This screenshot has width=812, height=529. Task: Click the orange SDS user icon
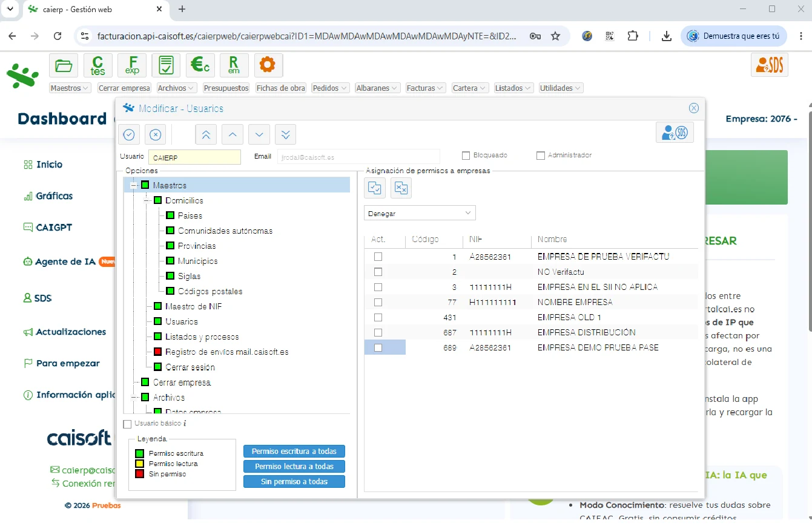[770, 65]
